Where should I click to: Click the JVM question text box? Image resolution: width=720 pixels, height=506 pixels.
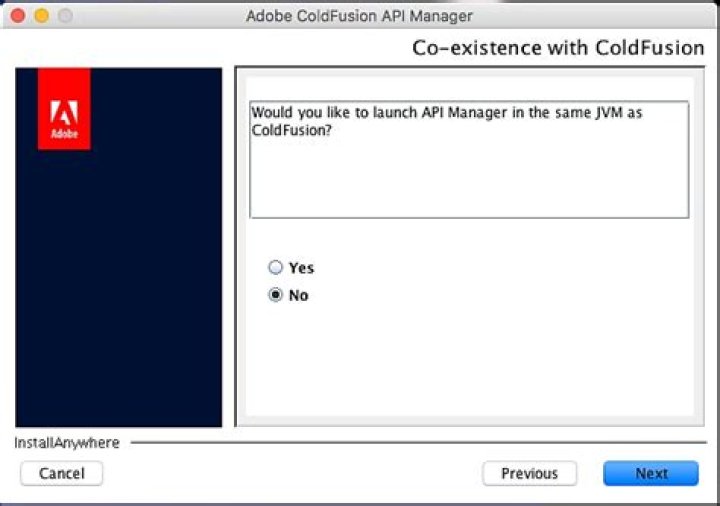pos(469,159)
